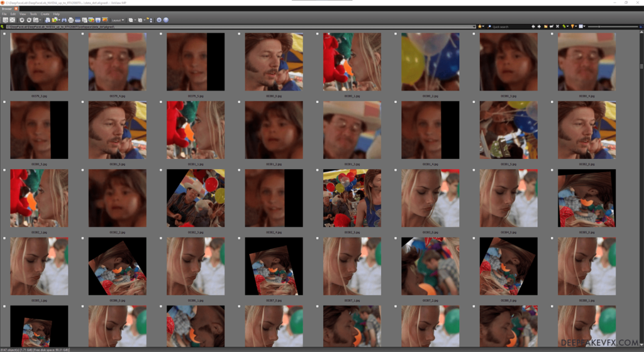Select checkbox of 00381_3.jpg thumbnail
The height and width of the screenshot is (352, 644).
click(317, 102)
